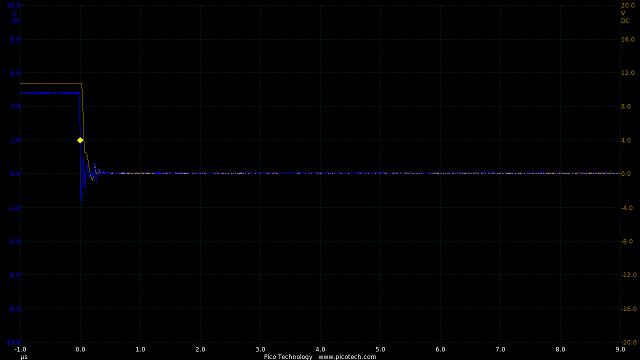The height and width of the screenshot is (360, 640).
Task: Click the blue -10.0 axis label
Action: pos(12,342)
